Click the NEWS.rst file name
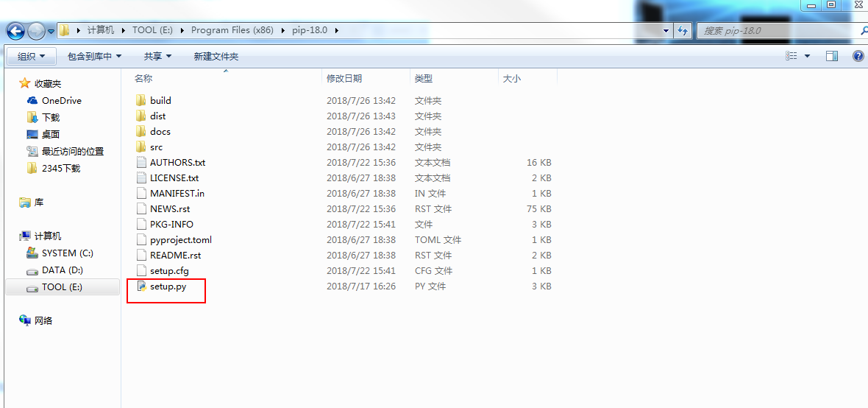 (170, 209)
